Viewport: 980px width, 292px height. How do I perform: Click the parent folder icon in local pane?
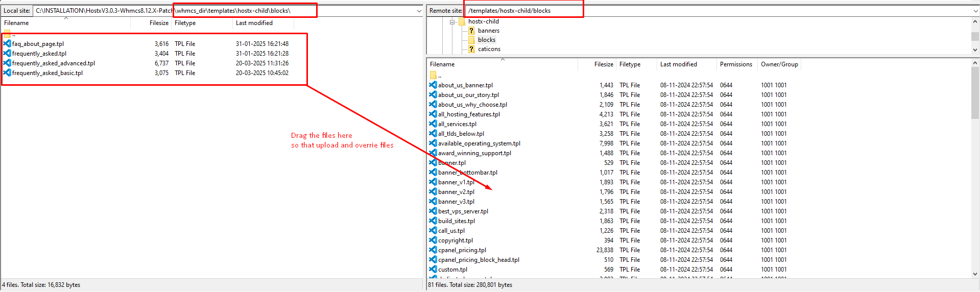tap(7, 34)
